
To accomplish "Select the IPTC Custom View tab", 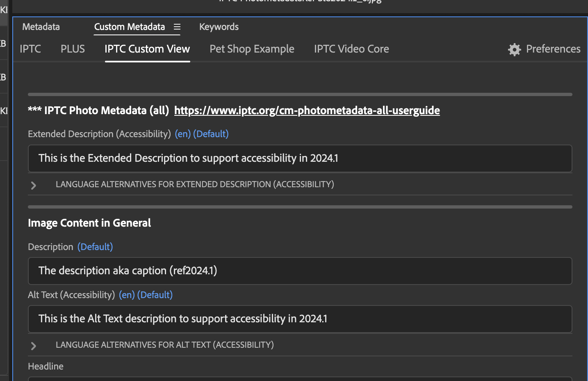I will [147, 49].
